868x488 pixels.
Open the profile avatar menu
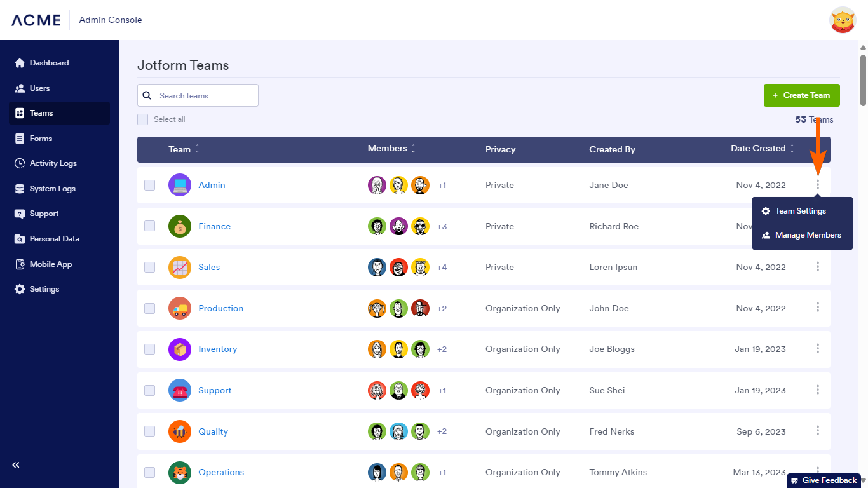tap(843, 20)
